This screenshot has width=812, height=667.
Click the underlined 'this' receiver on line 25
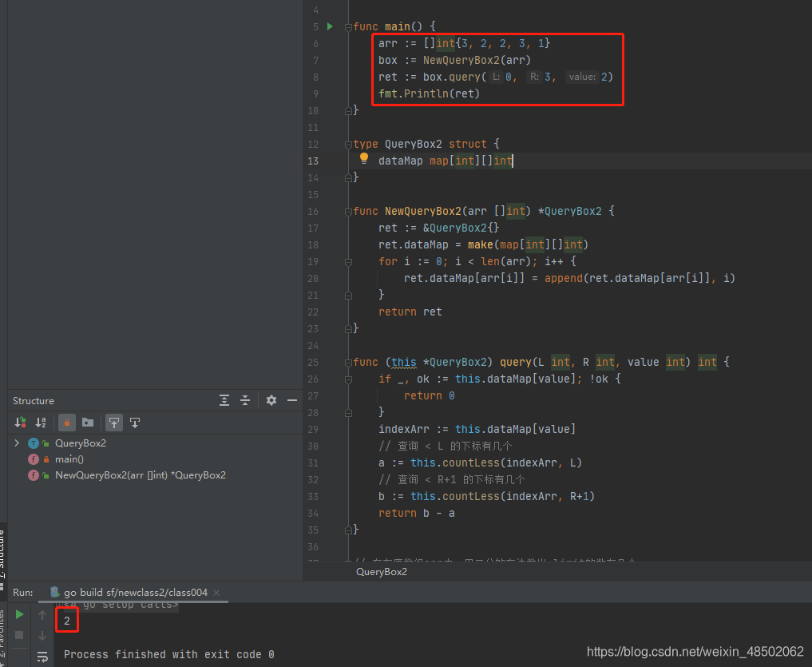(x=404, y=363)
